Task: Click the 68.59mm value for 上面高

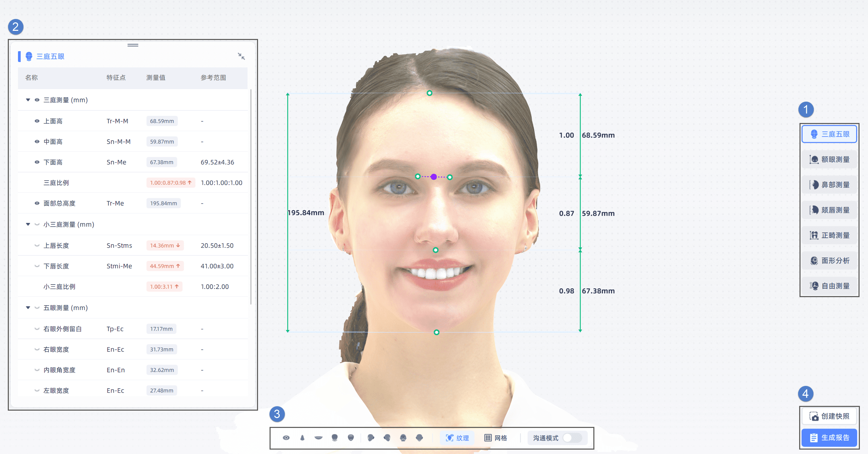Action: tap(162, 121)
